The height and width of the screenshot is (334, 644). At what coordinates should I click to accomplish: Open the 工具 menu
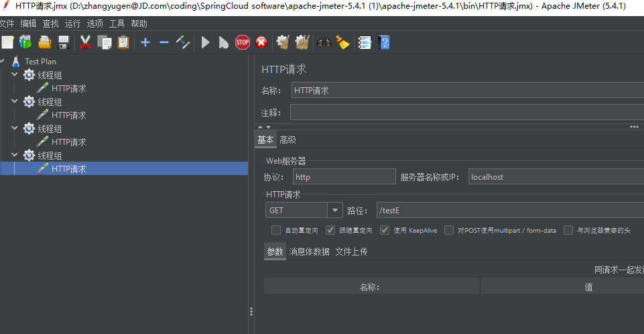coord(117,23)
